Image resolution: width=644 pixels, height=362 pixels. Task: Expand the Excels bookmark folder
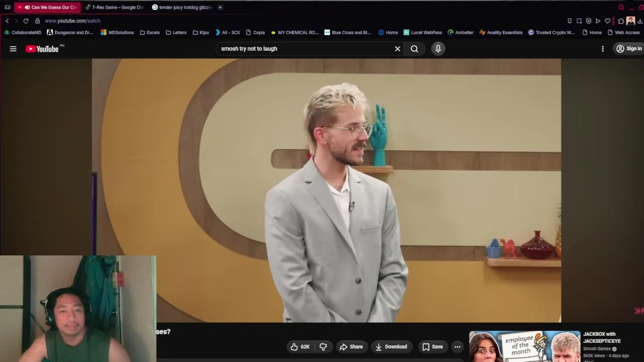[x=150, y=32]
